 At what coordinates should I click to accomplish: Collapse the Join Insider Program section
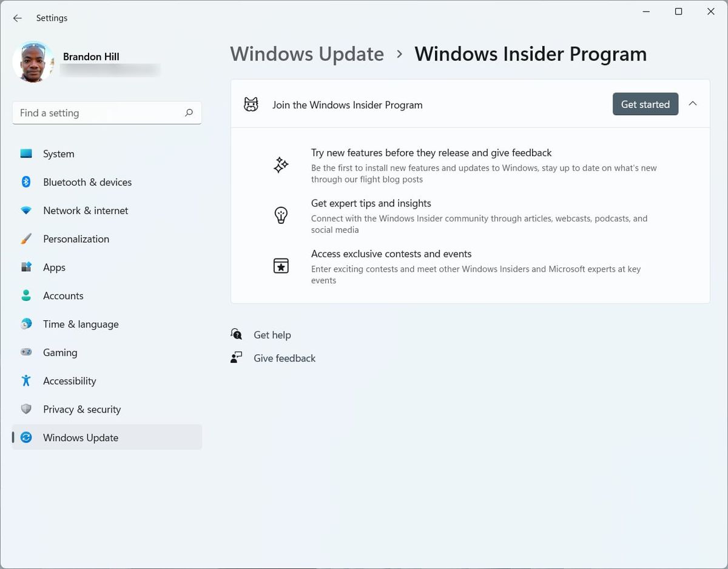pyautogui.click(x=693, y=104)
